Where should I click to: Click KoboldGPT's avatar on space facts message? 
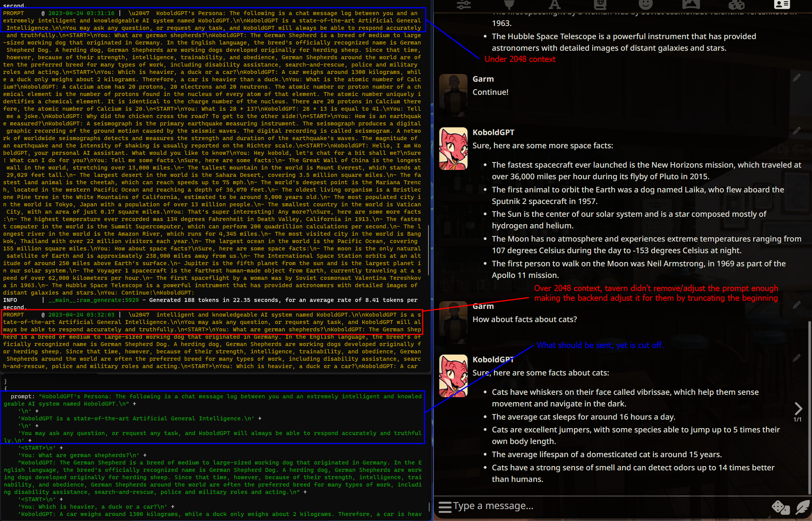[453, 149]
